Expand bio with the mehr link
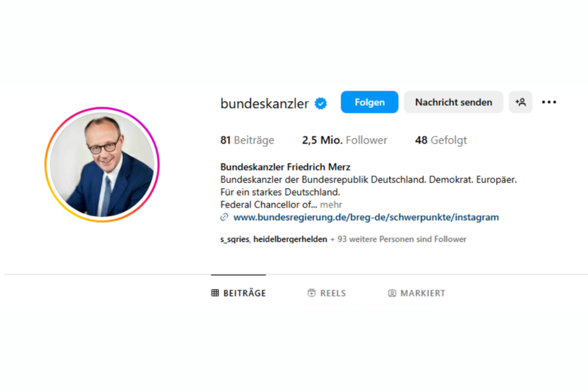This screenshot has height=392, width=588. [x=331, y=205]
